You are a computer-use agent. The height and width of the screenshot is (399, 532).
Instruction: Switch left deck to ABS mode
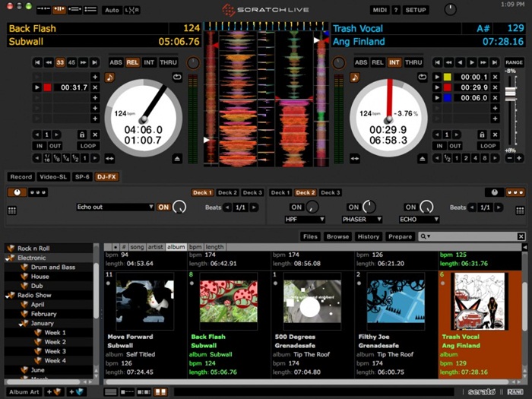click(116, 62)
